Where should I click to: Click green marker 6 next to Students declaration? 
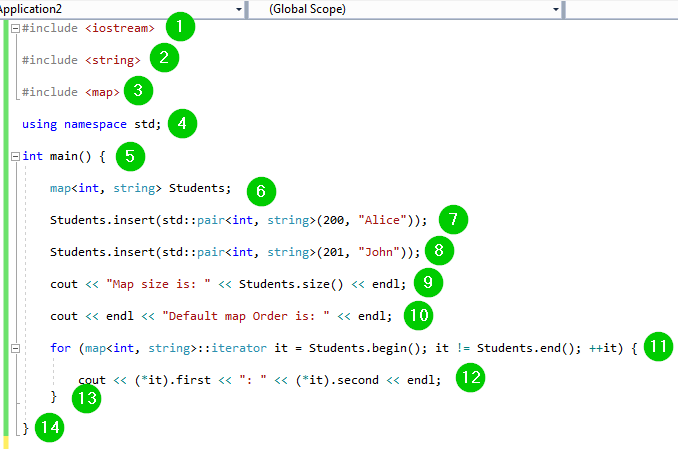tap(258, 189)
